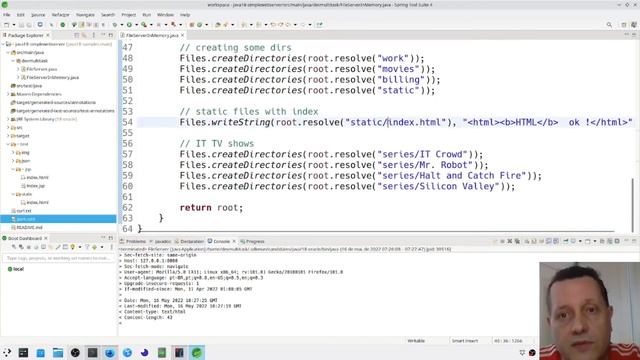Screen dimensions: 640x360
Task: Click the green Spring Tool Suite taskbar icon
Action: point(197,353)
